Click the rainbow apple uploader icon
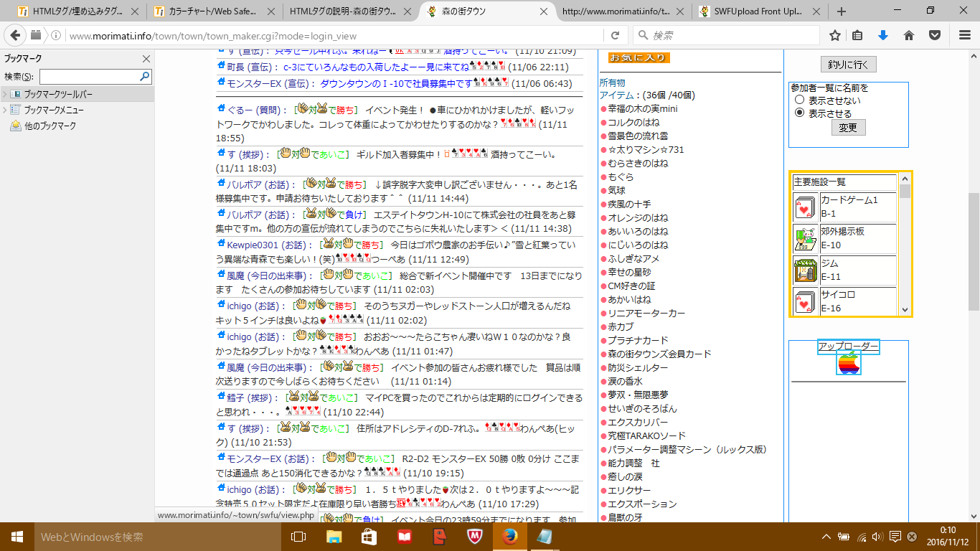The image size is (980, 551). [x=849, y=363]
